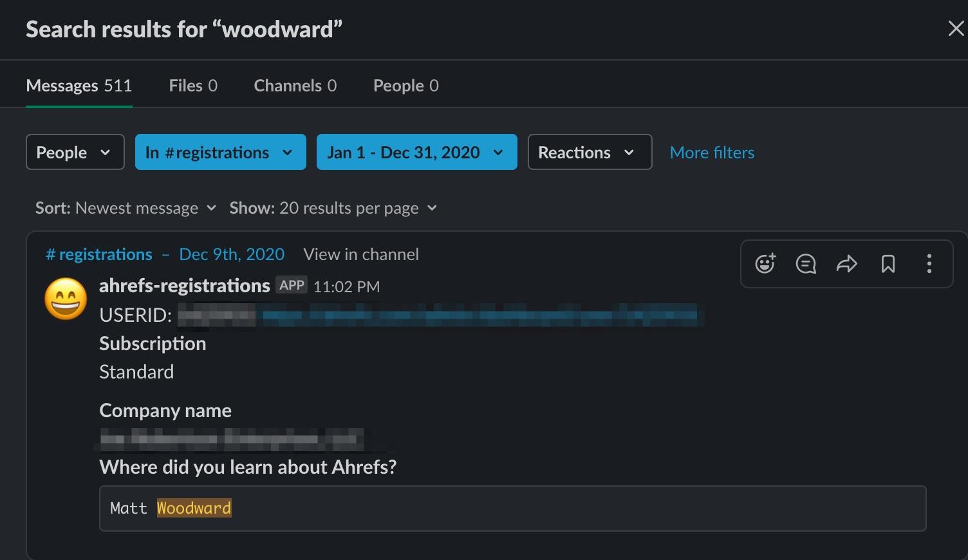Image resolution: width=968 pixels, height=560 pixels.
Task: Reply in thread to this message
Action: pos(806,264)
